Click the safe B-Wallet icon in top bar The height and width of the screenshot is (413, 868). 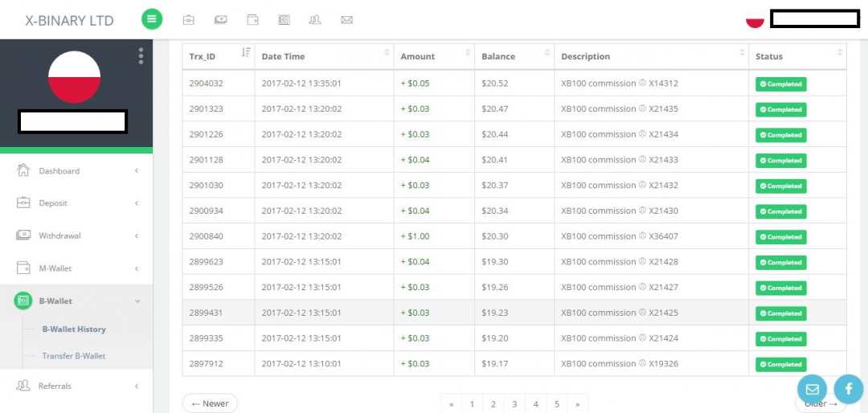click(284, 20)
